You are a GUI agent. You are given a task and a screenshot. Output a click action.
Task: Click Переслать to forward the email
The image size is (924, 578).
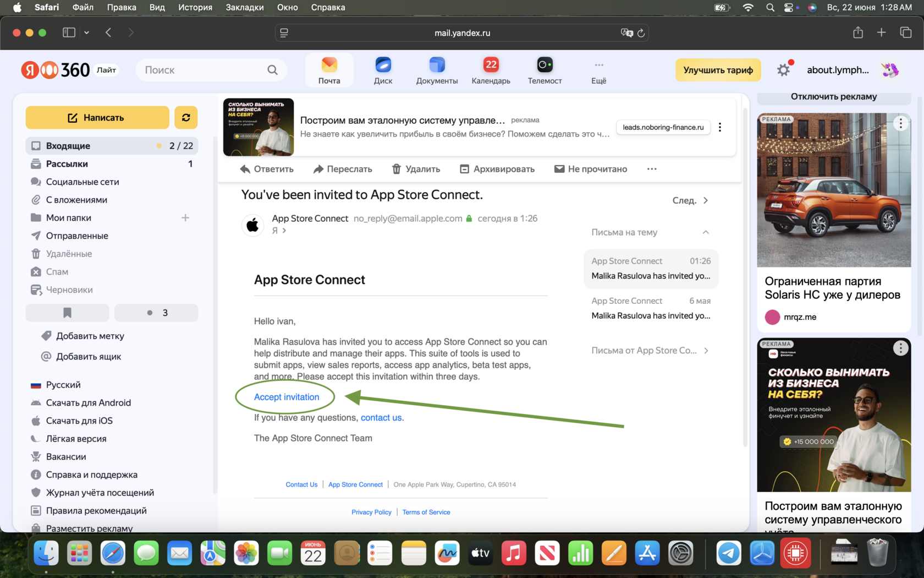point(343,169)
